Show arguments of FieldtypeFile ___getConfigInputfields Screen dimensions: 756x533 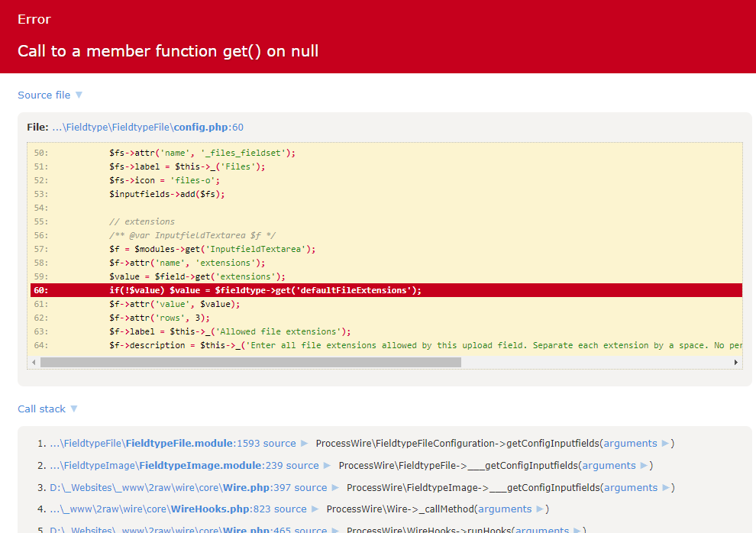pyautogui.click(x=615, y=466)
